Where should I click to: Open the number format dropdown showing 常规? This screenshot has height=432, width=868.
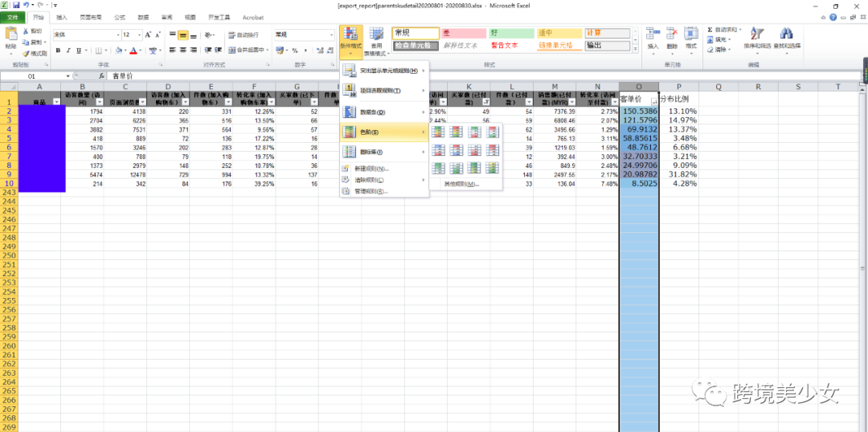point(331,35)
